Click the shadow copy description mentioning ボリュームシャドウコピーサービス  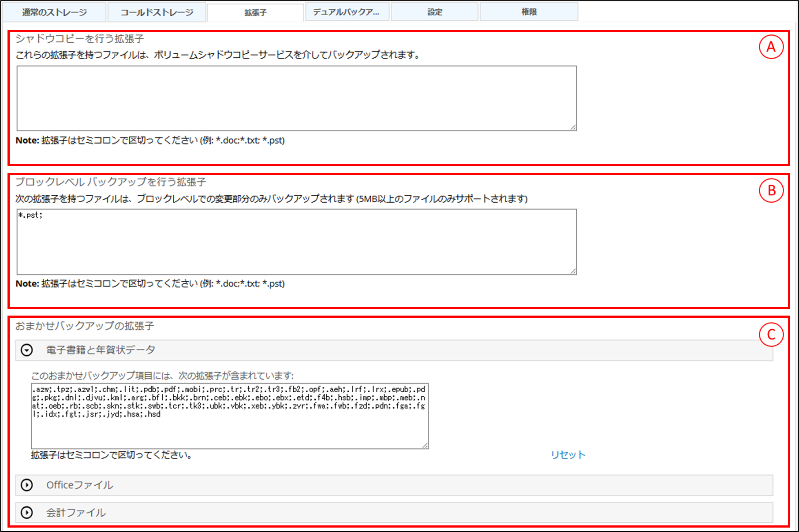click(218, 55)
